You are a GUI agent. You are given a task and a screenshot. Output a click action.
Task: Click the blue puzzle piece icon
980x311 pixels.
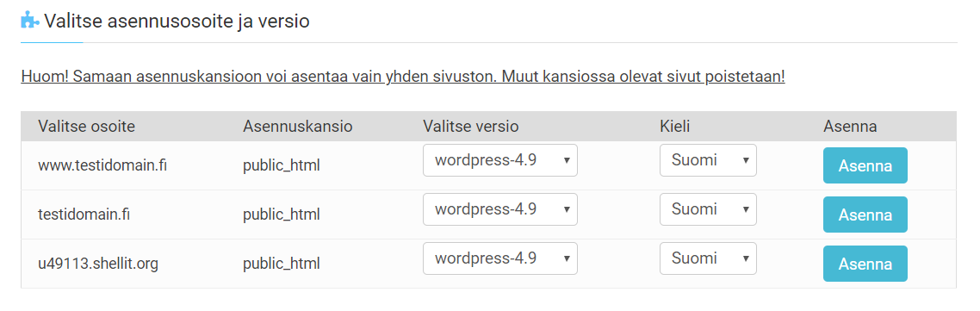29,22
